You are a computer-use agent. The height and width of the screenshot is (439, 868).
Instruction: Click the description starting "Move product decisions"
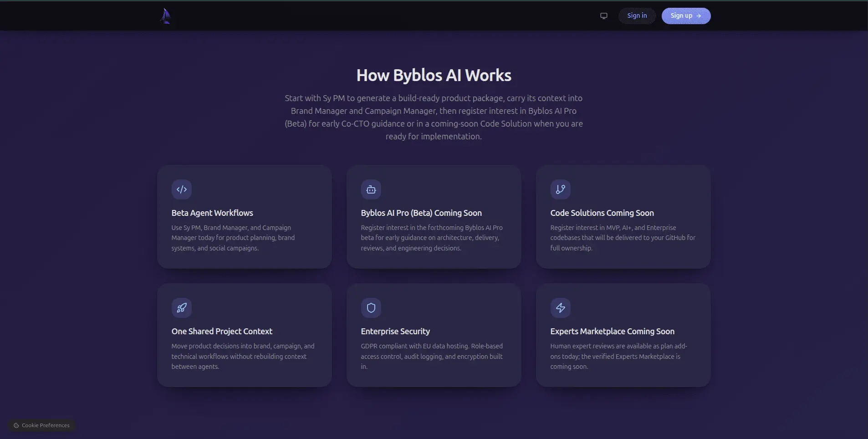(x=243, y=356)
